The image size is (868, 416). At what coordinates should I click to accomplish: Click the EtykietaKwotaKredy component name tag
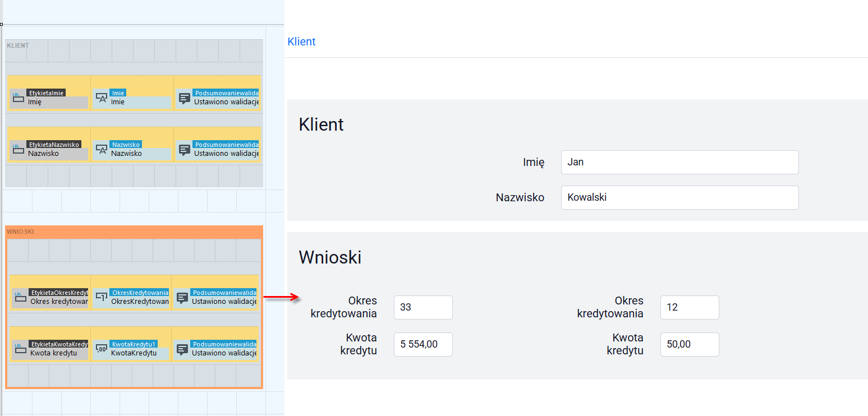(x=58, y=344)
